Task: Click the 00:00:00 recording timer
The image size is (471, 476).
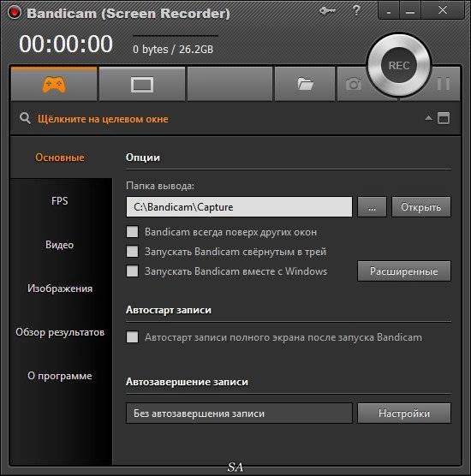Action: pyautogui.click(x=66, y=44)
